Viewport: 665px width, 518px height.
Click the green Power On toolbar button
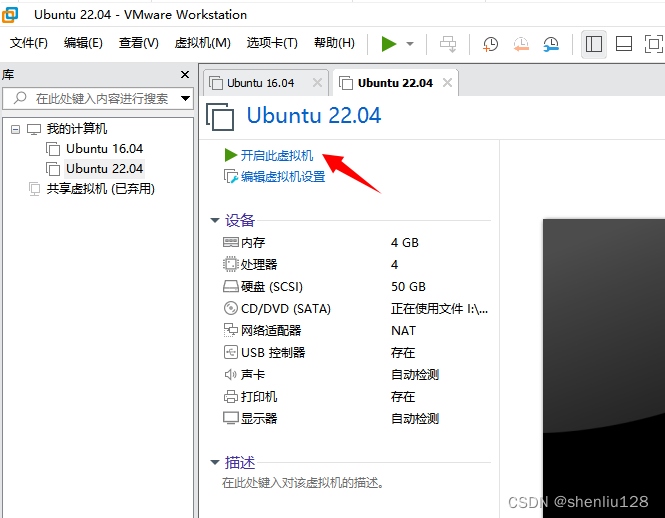[388, 44]
